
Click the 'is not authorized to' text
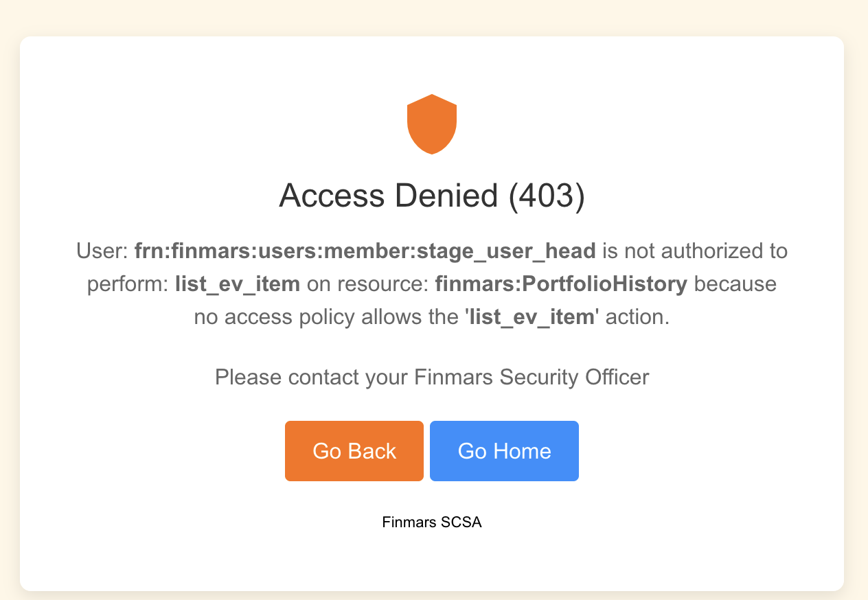[x=695, y=251]
